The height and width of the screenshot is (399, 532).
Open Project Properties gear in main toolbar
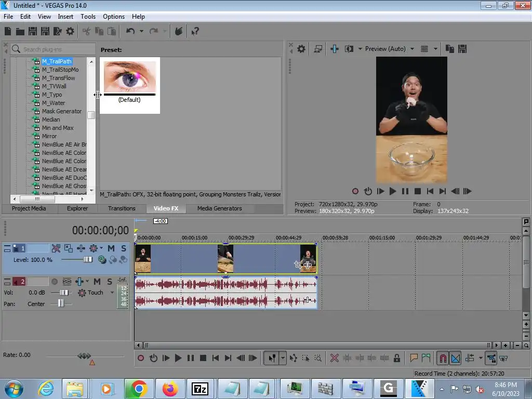(x=70, y=31)
